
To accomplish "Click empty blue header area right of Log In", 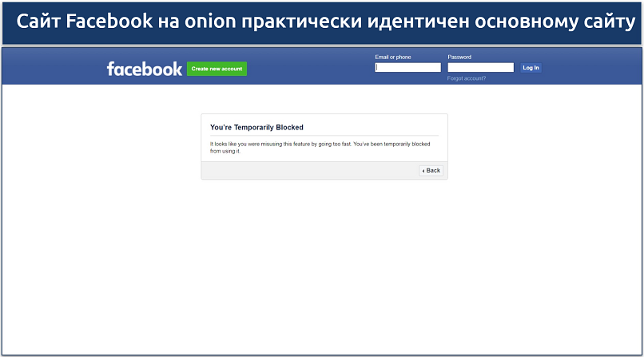I will tap(591, 68).
